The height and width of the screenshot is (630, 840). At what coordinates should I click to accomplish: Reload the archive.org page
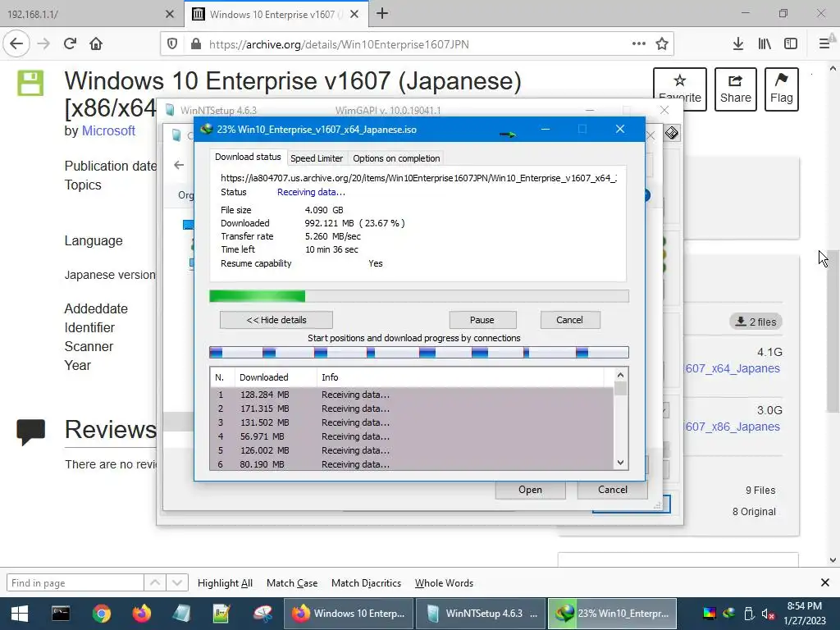point(70,44)
